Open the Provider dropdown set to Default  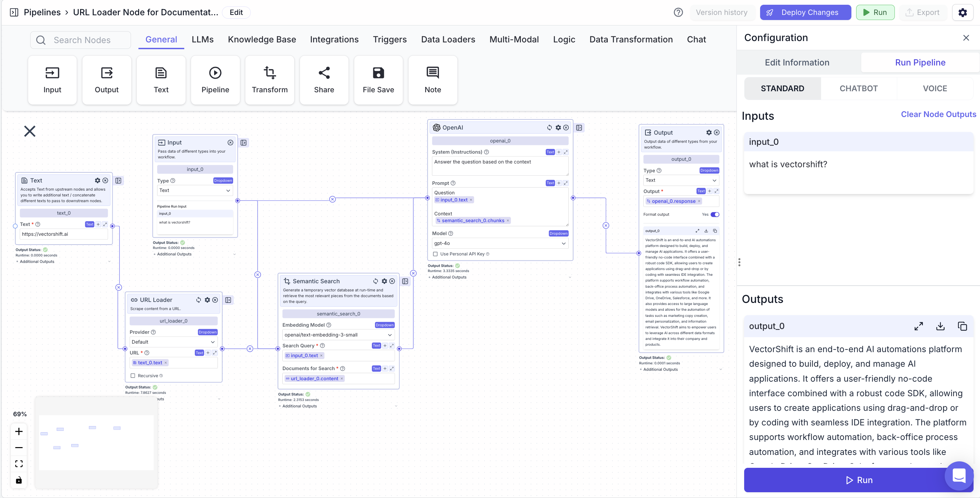(x=173, y=342)
